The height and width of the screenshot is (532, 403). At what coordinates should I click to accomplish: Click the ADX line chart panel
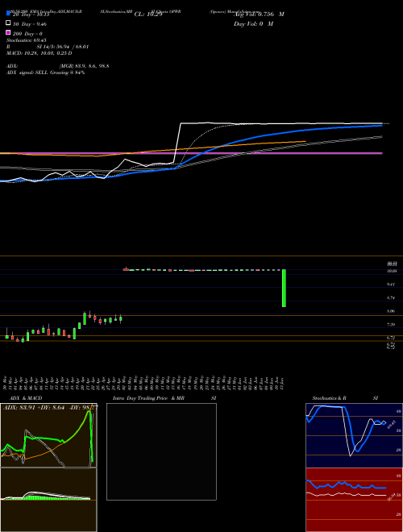pos(48,435)
